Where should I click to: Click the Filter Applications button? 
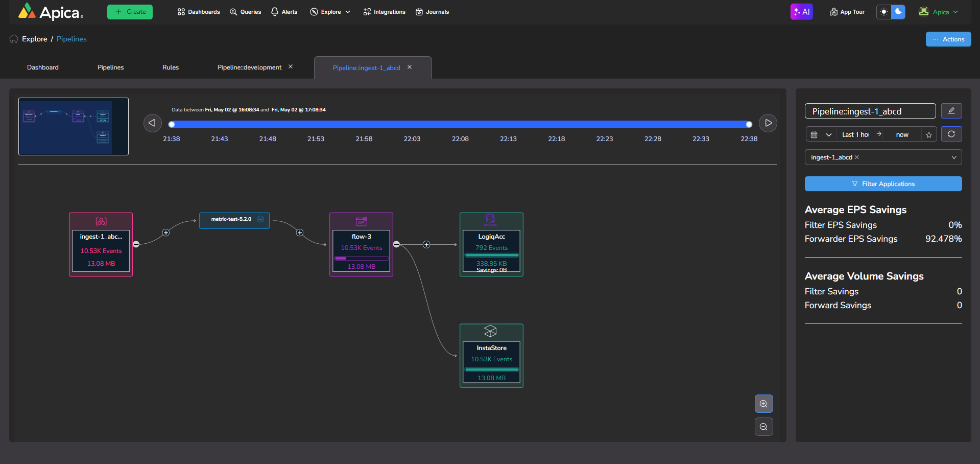click(x=883, y=184)
